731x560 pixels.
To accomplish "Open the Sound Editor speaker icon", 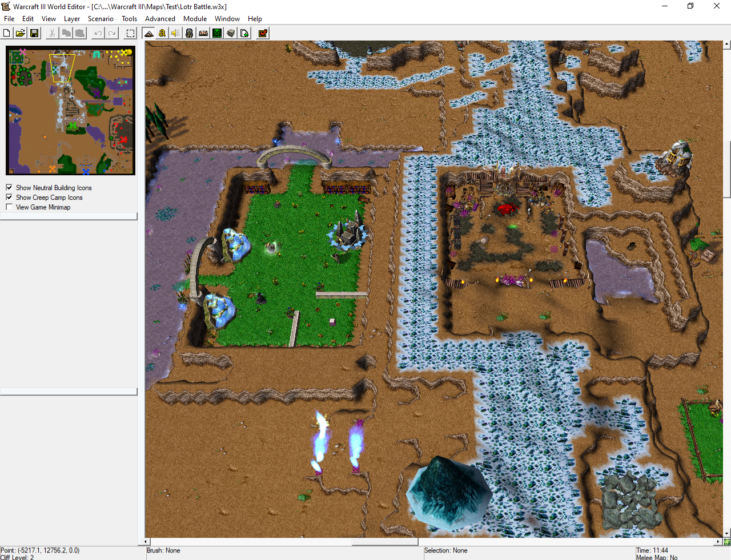I will tap(176, 33).
